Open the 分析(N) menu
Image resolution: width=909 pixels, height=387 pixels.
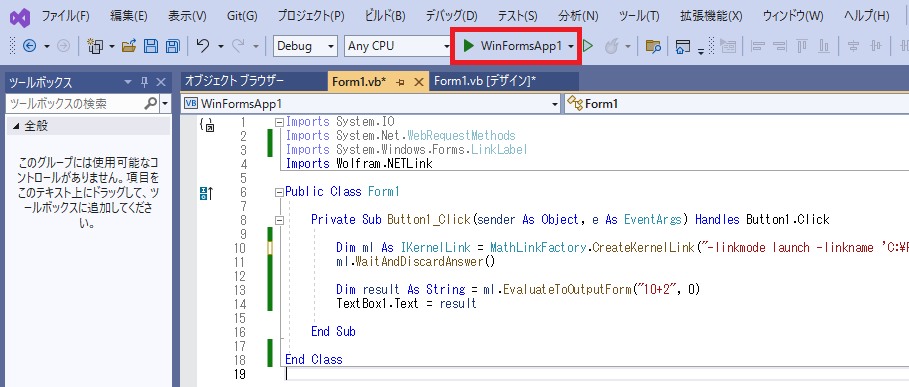578,16
